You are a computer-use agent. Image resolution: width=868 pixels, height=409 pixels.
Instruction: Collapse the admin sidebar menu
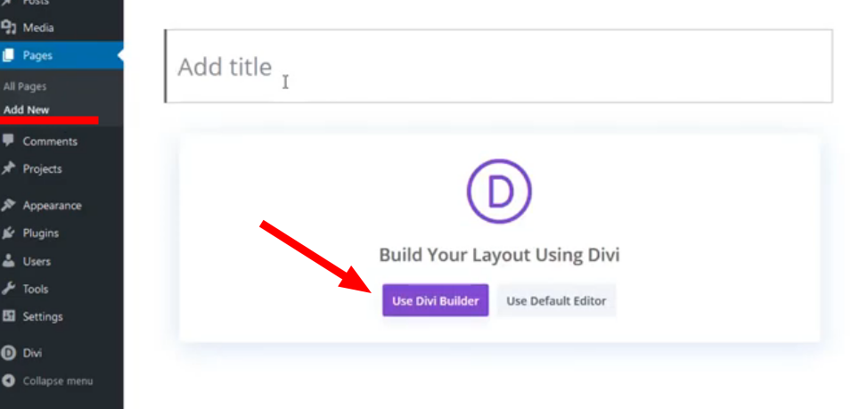(57, 381)
